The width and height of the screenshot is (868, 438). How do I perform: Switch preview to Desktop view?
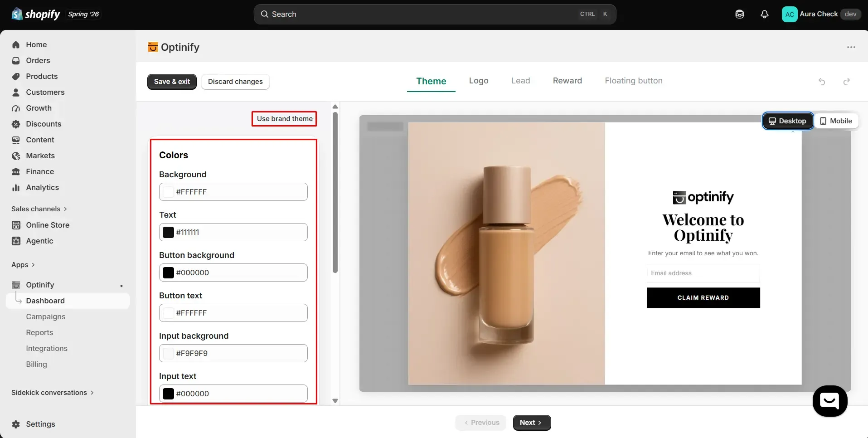tap(788, 121)
